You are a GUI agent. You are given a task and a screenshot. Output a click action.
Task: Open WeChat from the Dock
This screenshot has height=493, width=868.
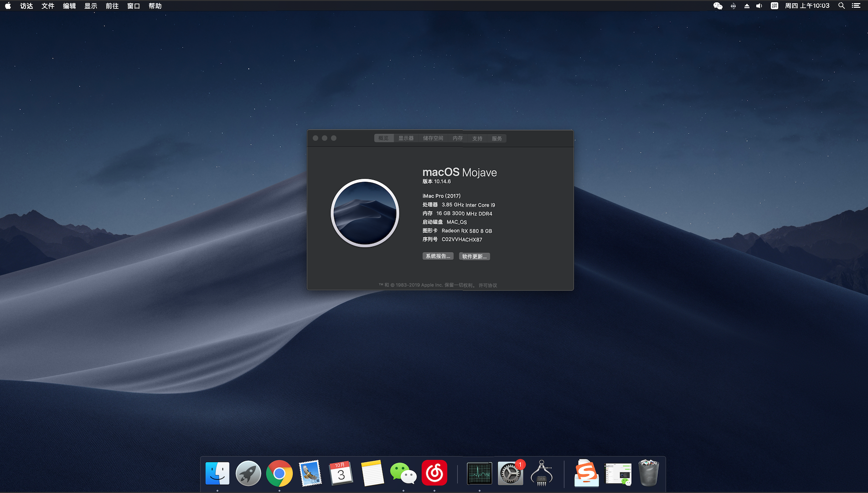[x=403, y=473]
